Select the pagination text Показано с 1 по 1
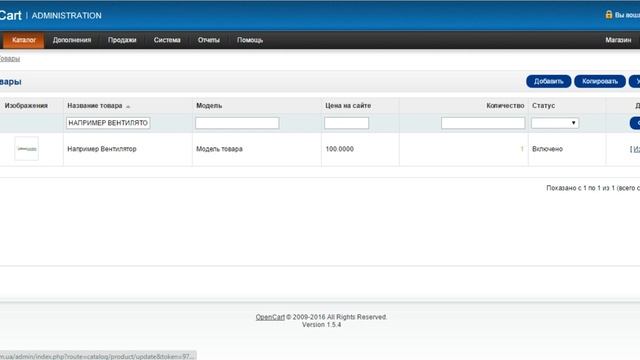The height and width of the screenshot is (360, 640). point(593,188)
